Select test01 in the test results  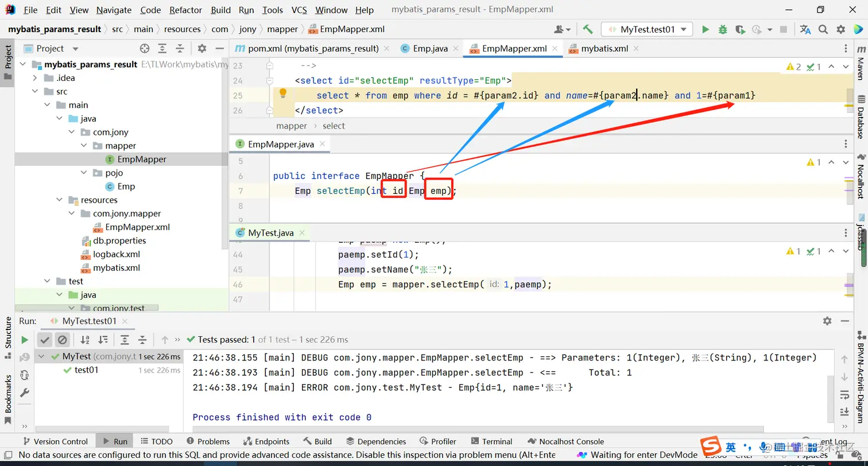86,370
